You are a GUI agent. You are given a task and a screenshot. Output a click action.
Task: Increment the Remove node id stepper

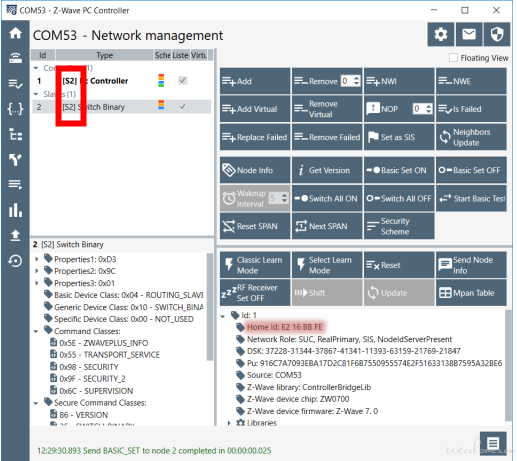tap(357, 78)
